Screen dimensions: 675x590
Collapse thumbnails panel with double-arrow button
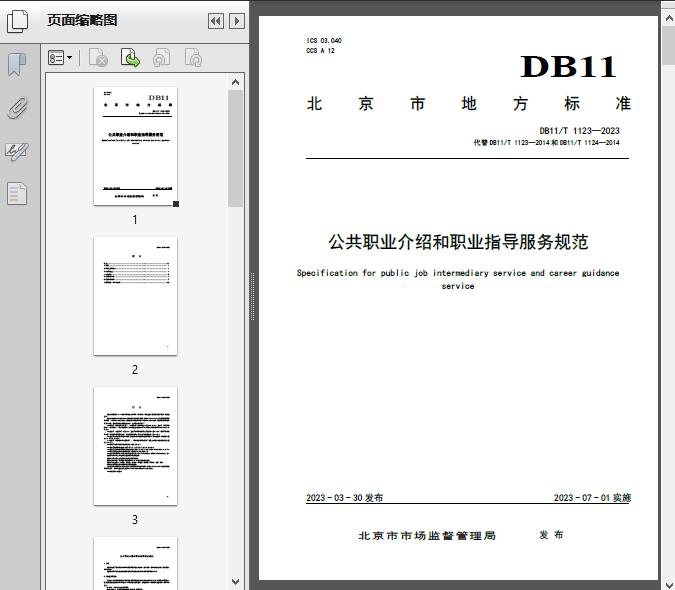coord(216,21)
